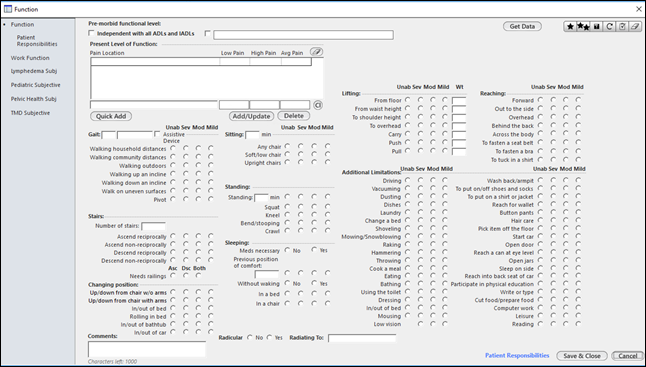646x367 pixels.
Task: Click the double star favorites icon
Action: pyautogui.click(x=583, y=27)
